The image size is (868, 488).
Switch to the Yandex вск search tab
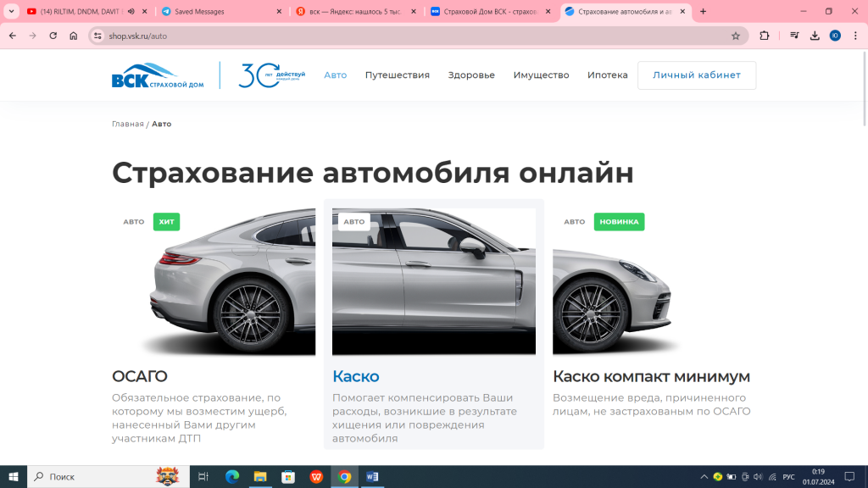(356, 11)
